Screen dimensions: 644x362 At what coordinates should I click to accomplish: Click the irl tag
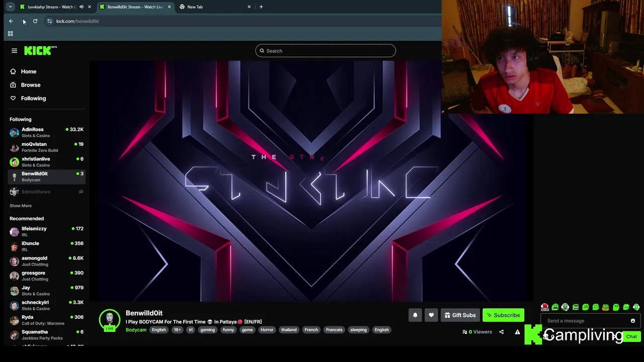191,330
